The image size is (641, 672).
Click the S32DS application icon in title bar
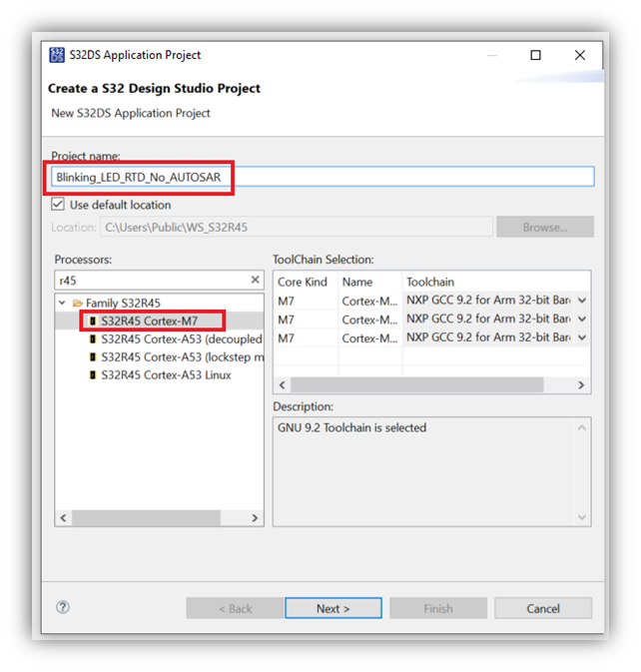pos(58,55)
